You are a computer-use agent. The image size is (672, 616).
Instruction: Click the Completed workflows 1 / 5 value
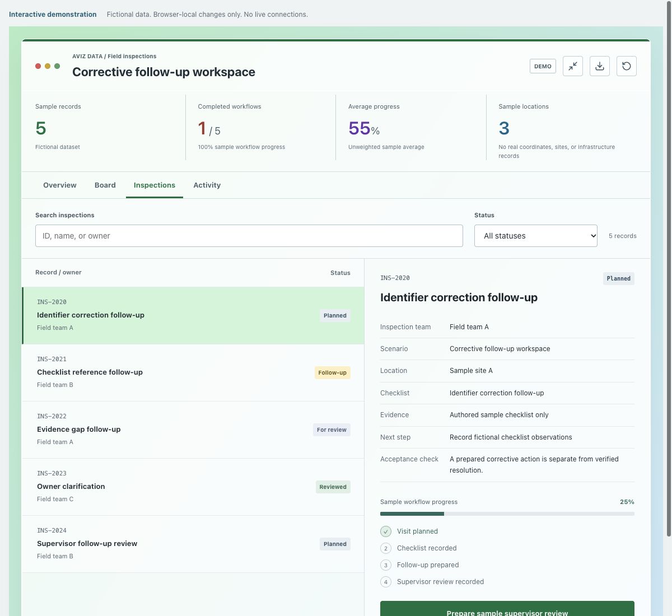click(x=209, y=129)
